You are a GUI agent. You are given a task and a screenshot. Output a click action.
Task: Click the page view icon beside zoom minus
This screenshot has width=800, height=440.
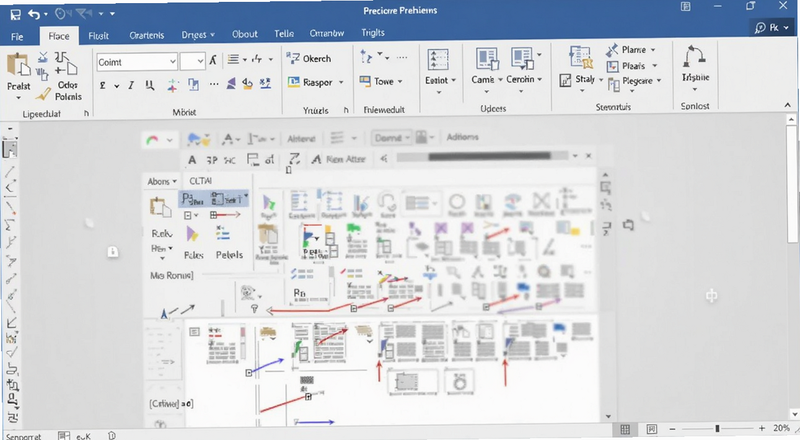click(x=652, y=429)
